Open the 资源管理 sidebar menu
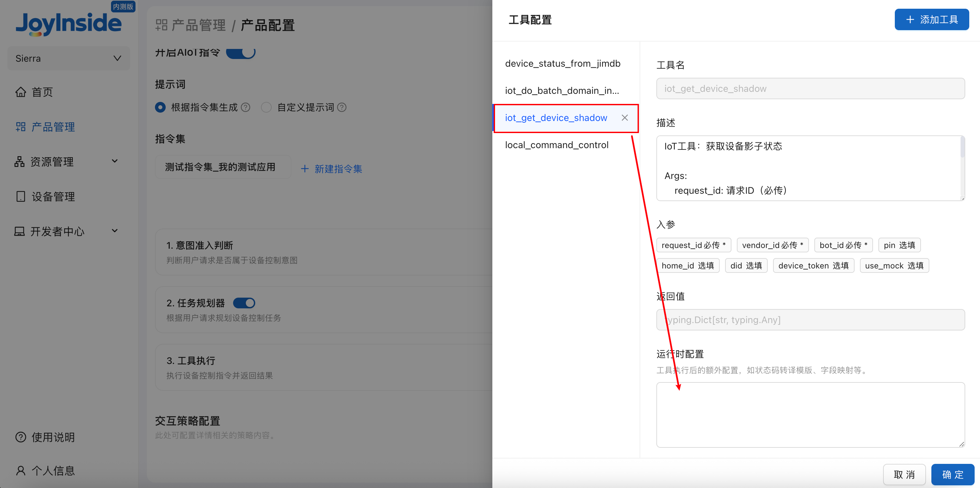This screenshot has width=980, height=488. click(x=52, y=162)
